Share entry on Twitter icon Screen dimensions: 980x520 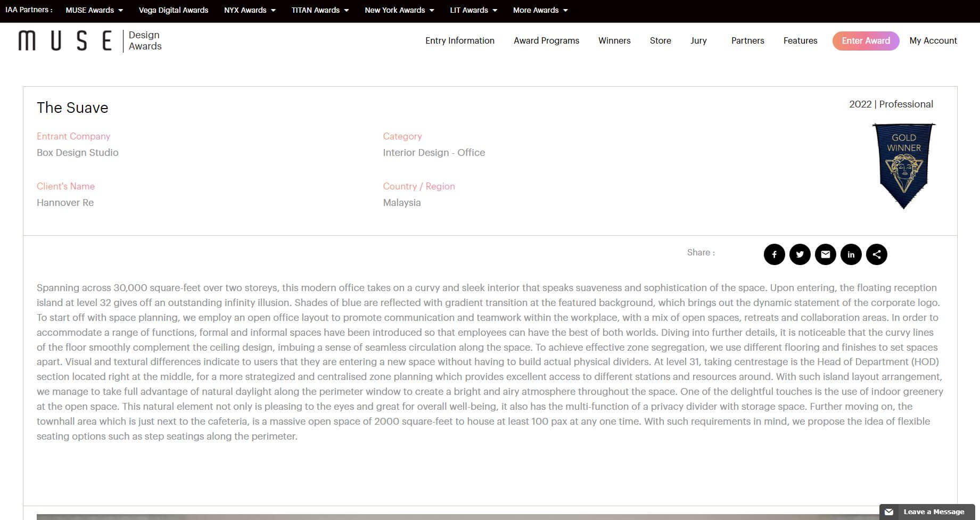click(800, 254)
